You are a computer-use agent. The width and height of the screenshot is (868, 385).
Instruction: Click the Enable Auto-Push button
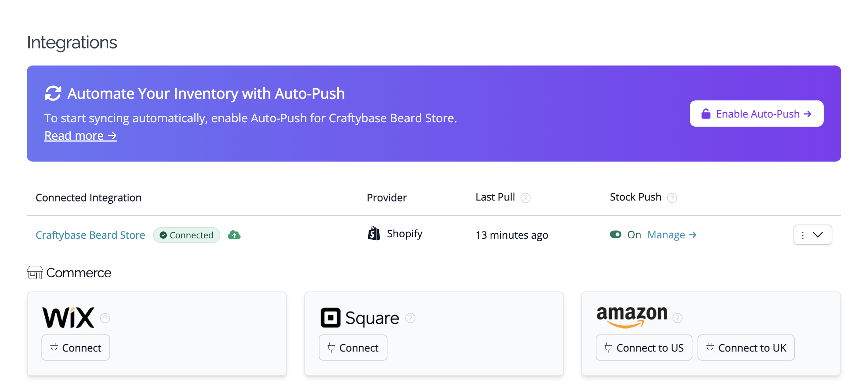(756, 114)
